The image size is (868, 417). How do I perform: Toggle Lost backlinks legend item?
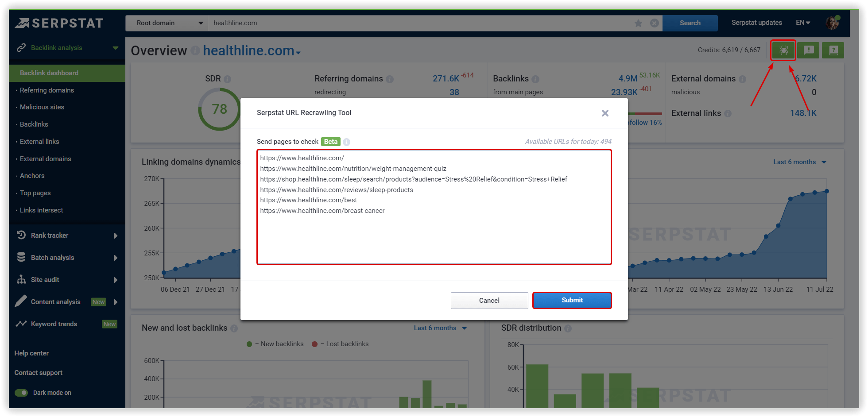coord(340,344)
